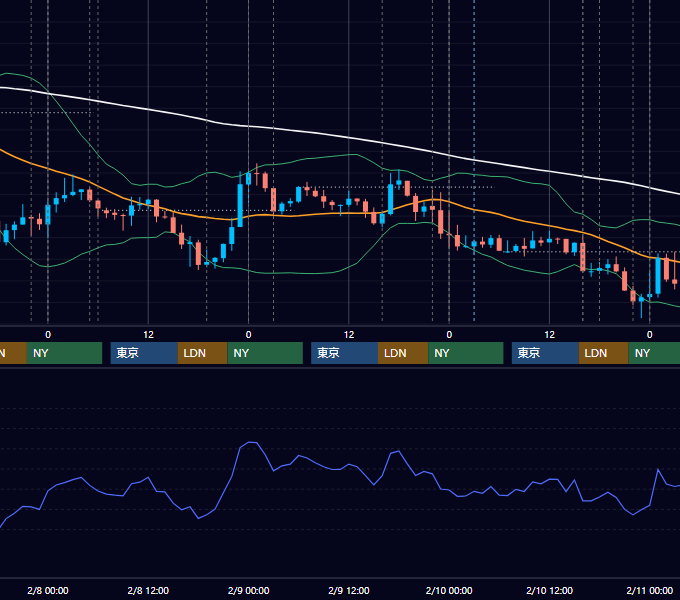Viewport: 680px width, 600px height.
Task: Click the 2/11 00:00 date label
Action: (x=650, y=590)
